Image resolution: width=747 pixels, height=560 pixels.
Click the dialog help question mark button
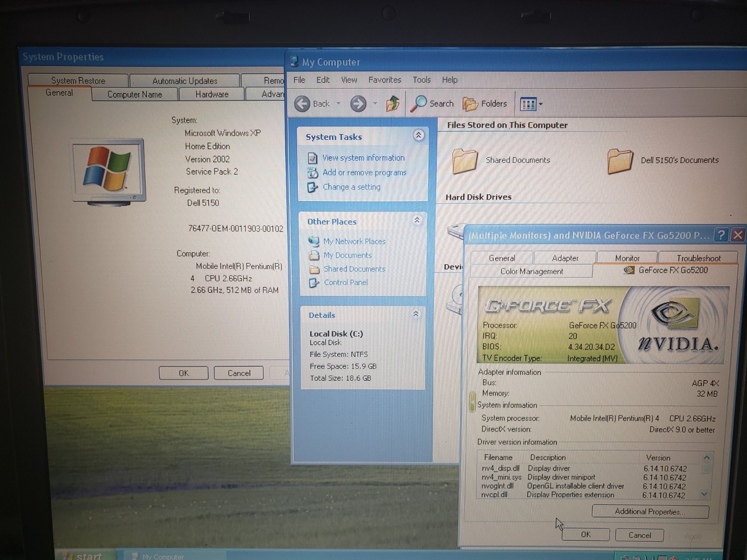(721, 235)
